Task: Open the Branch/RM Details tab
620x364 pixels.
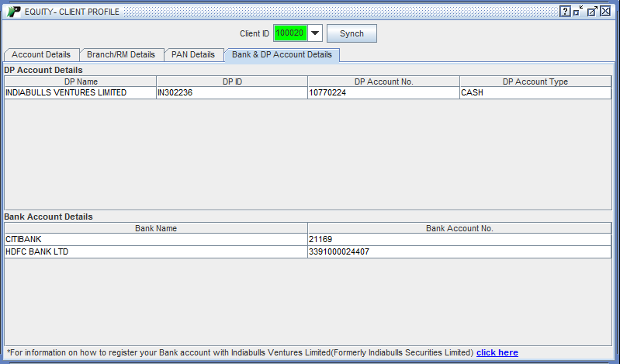Action: click(120, 55)
